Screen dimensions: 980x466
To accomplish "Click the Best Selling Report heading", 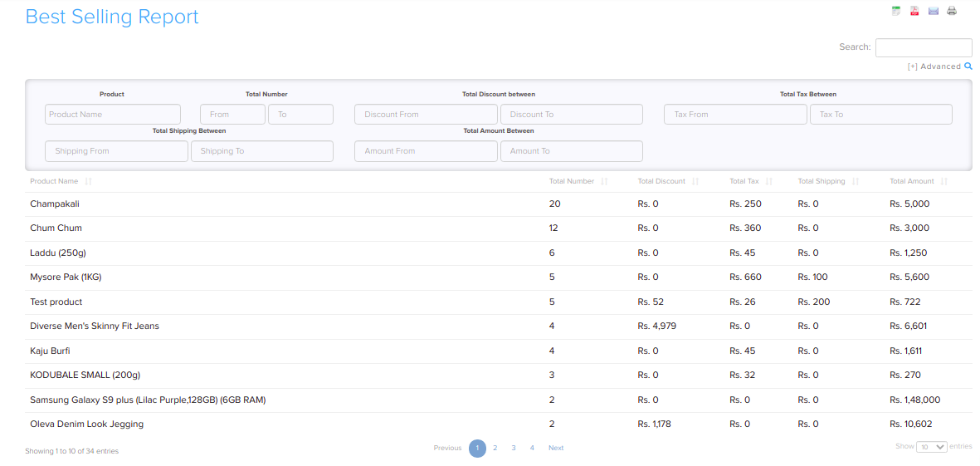I will 112,17.
